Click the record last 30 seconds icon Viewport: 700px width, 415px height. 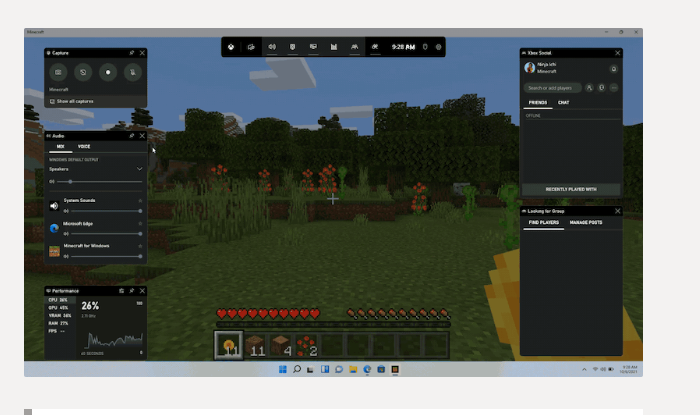pyautogui.click(x=83, y=73)
